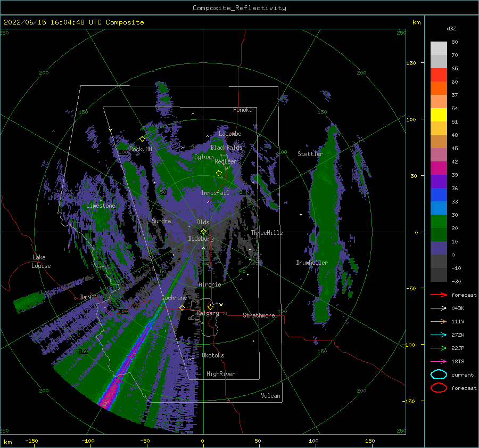Select the red forecast ellipse icon
Viewport: 479px width, 448px height.
click(x=439, y=388)
